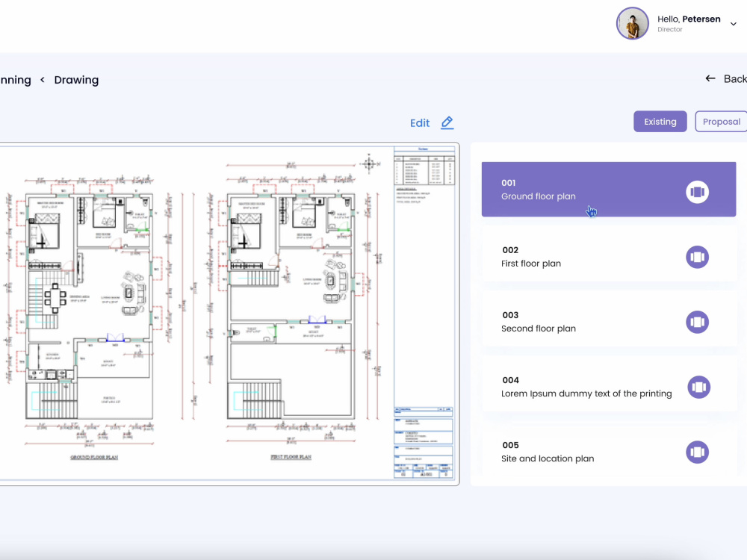Select the 001 Ground floor plan card
The width and height of the screenshot is (747, 560).
[x=608, y=190]
